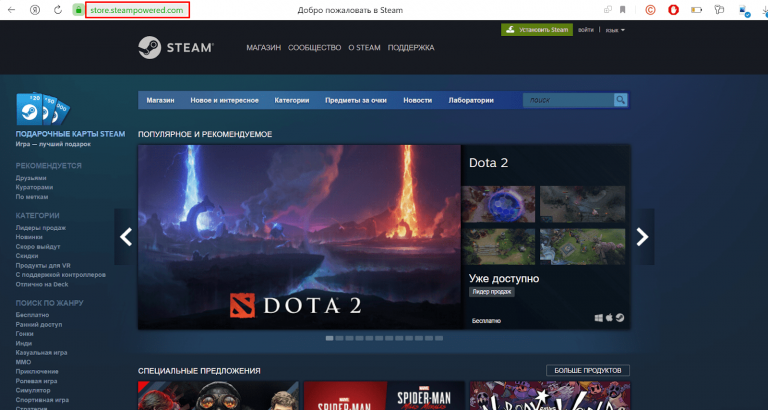Viewport: 768px width, 410px height.
Task: Click the green padlock site security icon
Action: coord(78,10)
